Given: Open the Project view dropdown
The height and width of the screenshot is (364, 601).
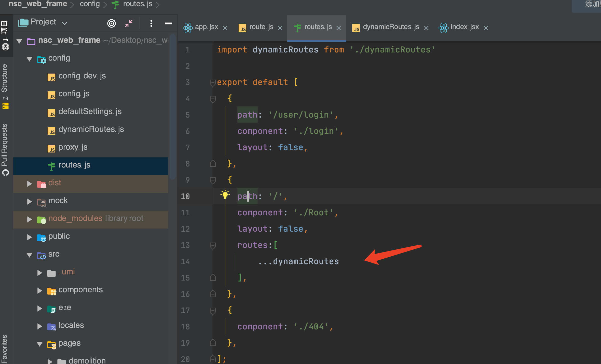Looking at the screenshot, I should [65, 23].
